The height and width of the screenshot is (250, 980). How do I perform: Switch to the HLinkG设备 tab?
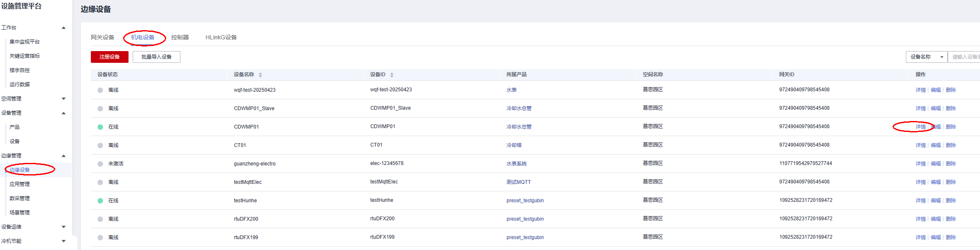[221, 37]
